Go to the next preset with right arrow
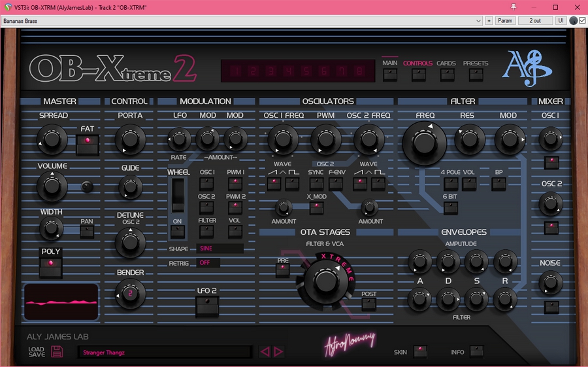Image resolution: width=588 pixels, height=367 pixels. pos(278,352)
